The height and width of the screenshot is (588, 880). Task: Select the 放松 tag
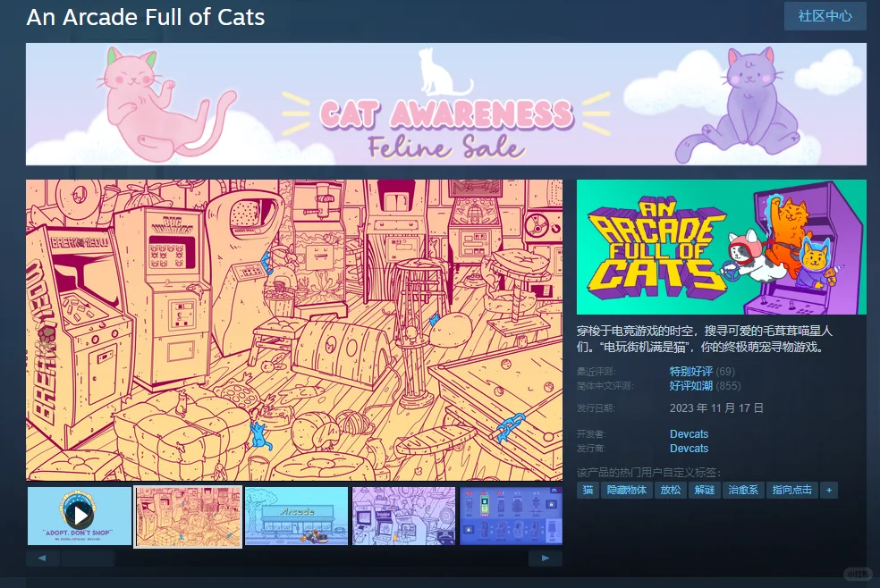[671, 490]
